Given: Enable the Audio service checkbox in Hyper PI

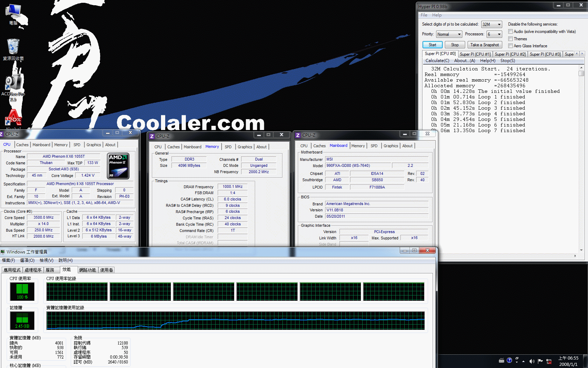Looking at the screenshot, I should pyautogui.click(x=510, y=32).
